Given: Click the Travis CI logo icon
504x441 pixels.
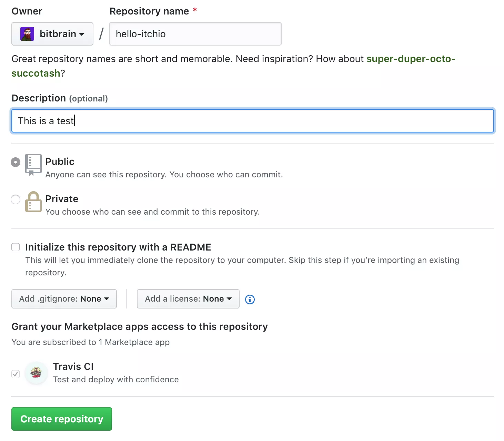Looking at the screenshot, I should (x=36, y=373).
